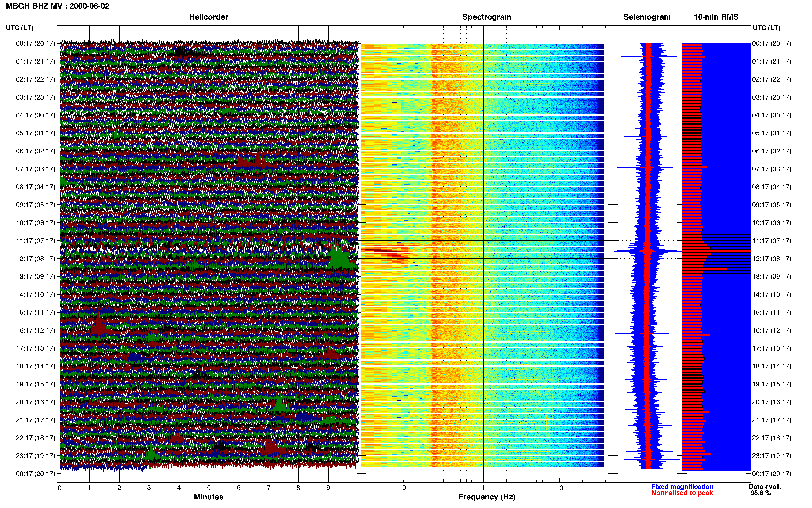Click left time label '18:17 (14:17)'
Viewport: 812px width, 508px height.
pos(36,366)
